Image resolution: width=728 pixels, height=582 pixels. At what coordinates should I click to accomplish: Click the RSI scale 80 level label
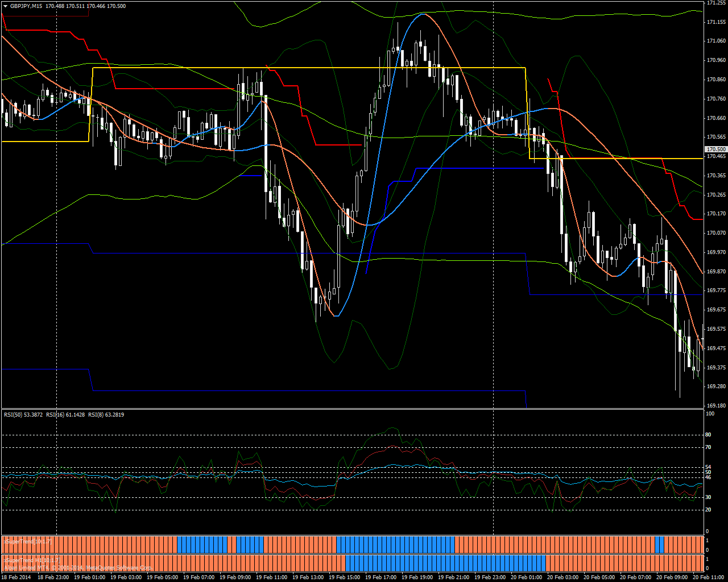coord(709,435)
